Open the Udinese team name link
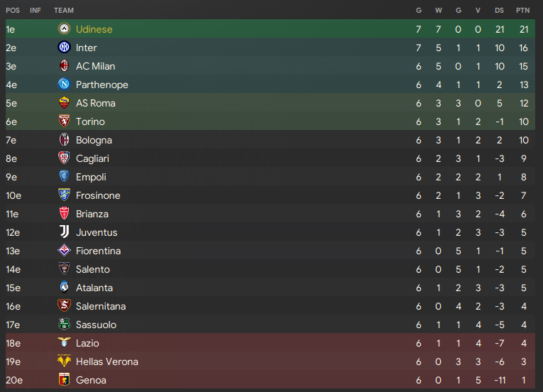The width and height of the screenshot is (543, 392). point(94,29)
